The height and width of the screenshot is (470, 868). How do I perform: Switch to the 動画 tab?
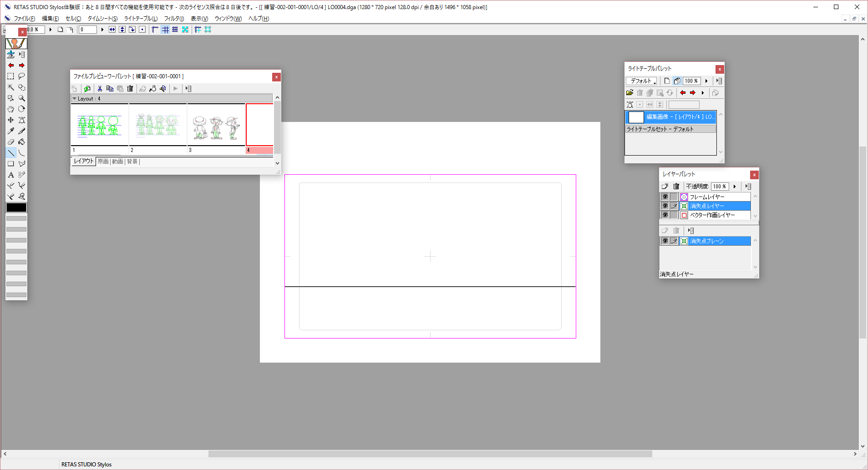tap(117, 162)
